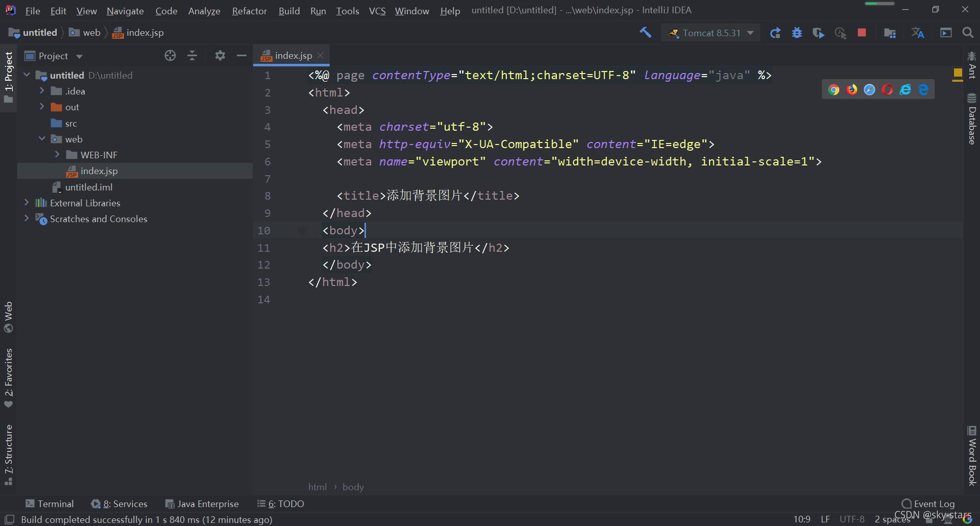Click the Locate/Select Opened File target icon

click(x=170, y=56)
